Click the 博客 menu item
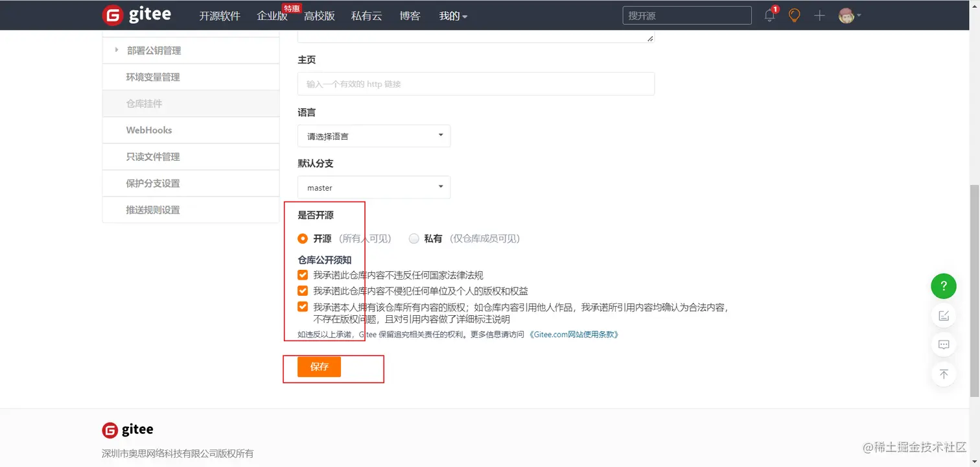The width and height of the screenshot is (980, 467). click(x=410, y=16)
